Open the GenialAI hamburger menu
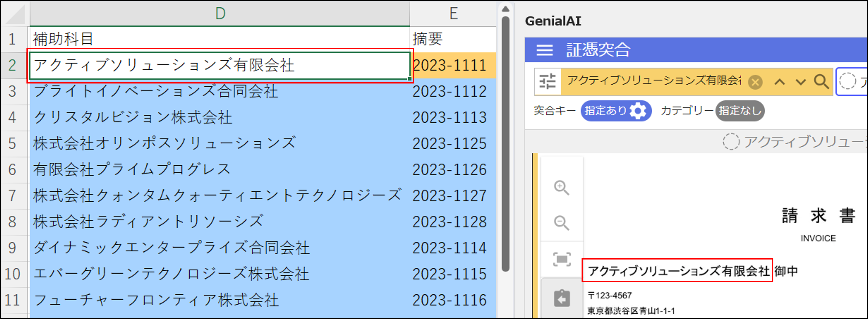This screenshot has height=319, width=868. click(545, 50)
